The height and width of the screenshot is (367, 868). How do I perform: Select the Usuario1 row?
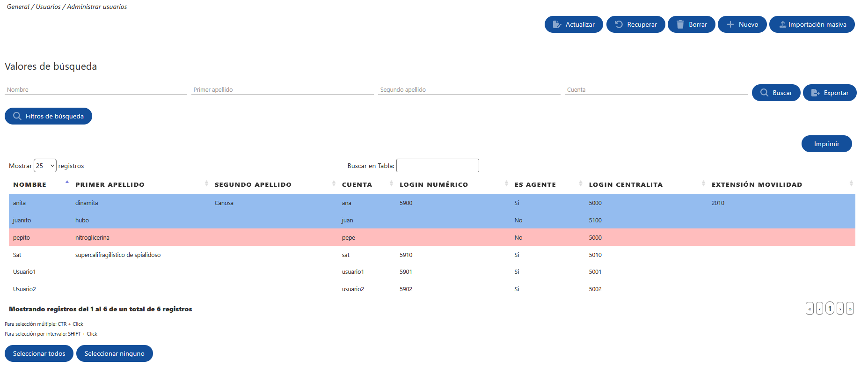(432, 272)
